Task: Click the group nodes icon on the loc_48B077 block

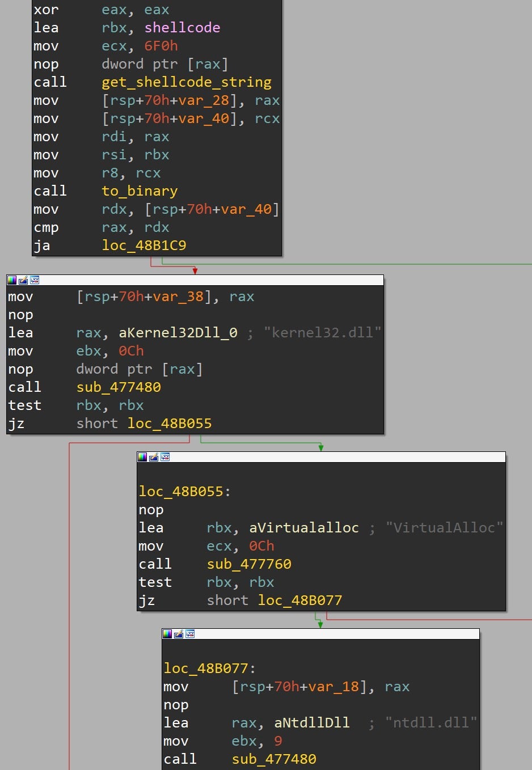Action: pyautogui.click(x=190, y=634)
